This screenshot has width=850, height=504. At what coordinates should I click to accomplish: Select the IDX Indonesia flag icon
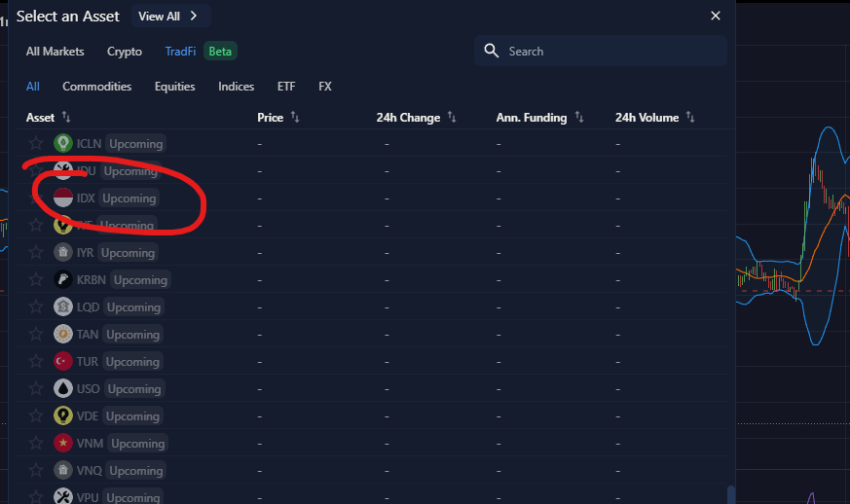tap(63, 198)
